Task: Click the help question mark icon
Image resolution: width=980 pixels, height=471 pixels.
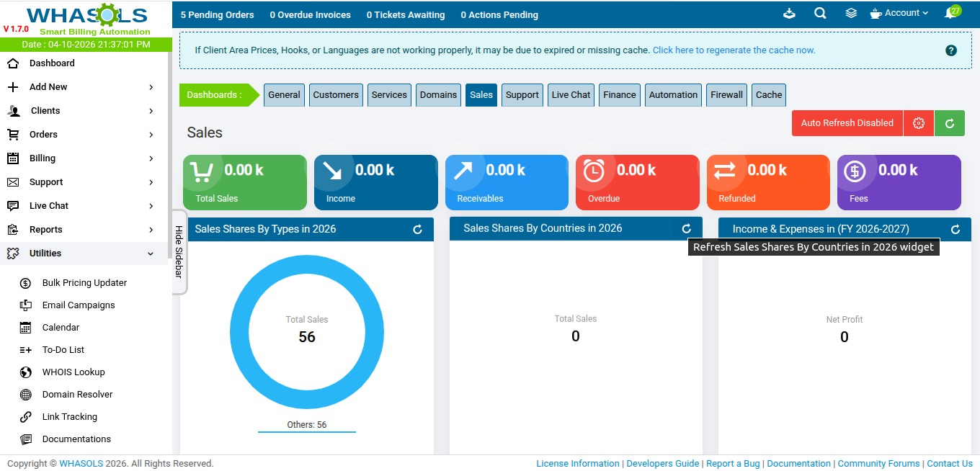Action: click(x=950, y=50)
